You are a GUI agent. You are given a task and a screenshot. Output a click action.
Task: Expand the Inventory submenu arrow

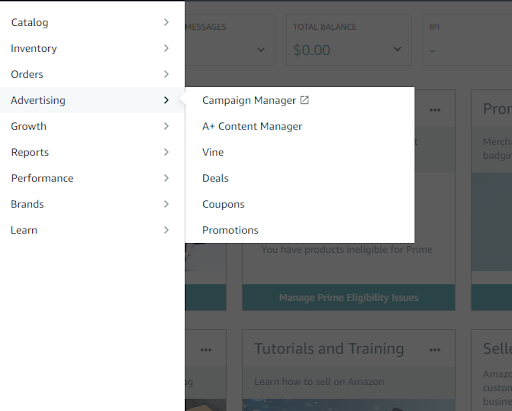click(166, 48)
